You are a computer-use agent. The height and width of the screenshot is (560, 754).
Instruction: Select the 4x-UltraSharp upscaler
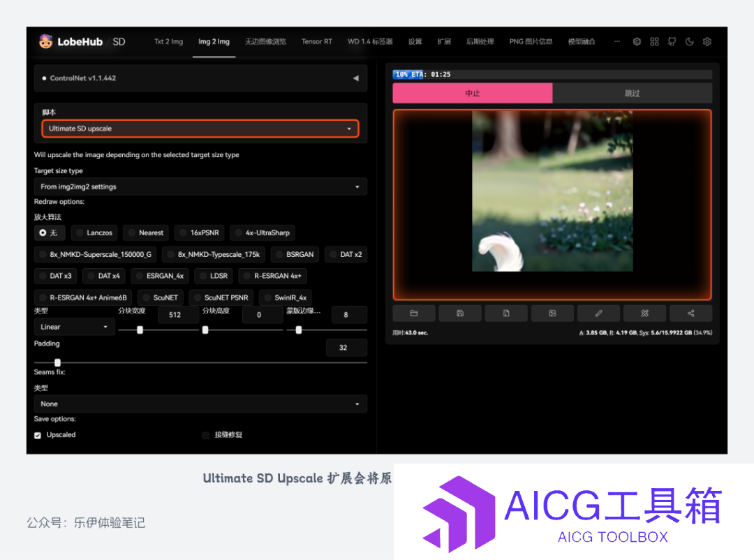pos(263,233)
